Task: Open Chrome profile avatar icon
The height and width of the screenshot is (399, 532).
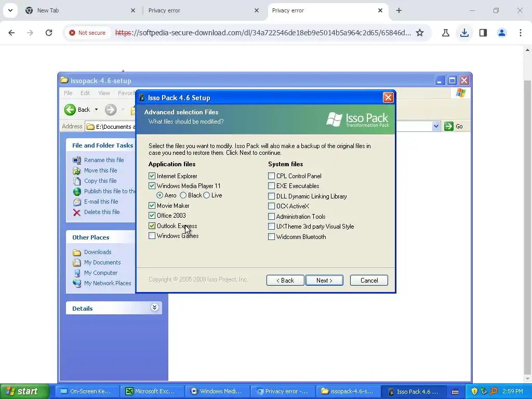Action: coord(502,33)
